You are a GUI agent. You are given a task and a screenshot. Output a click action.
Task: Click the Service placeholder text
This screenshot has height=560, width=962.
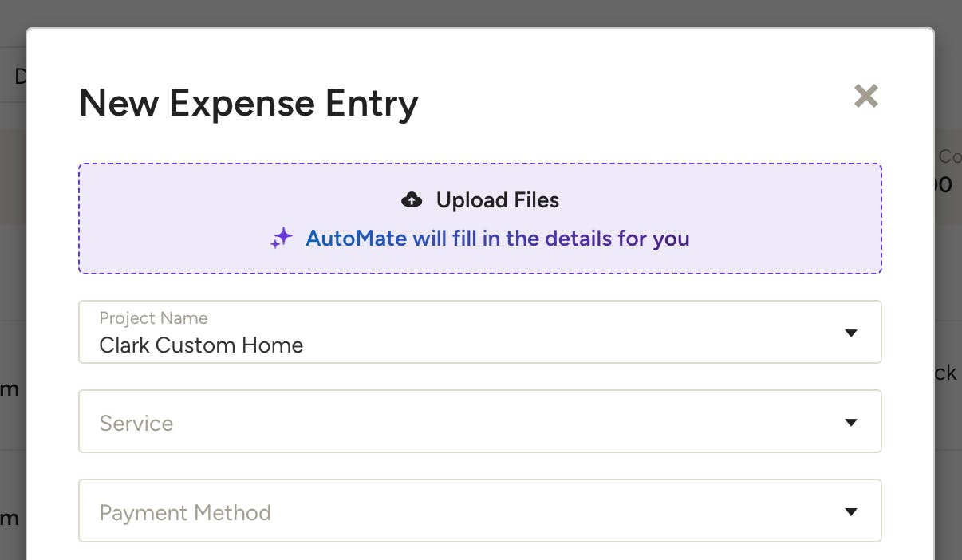click(x=136, y=423)
